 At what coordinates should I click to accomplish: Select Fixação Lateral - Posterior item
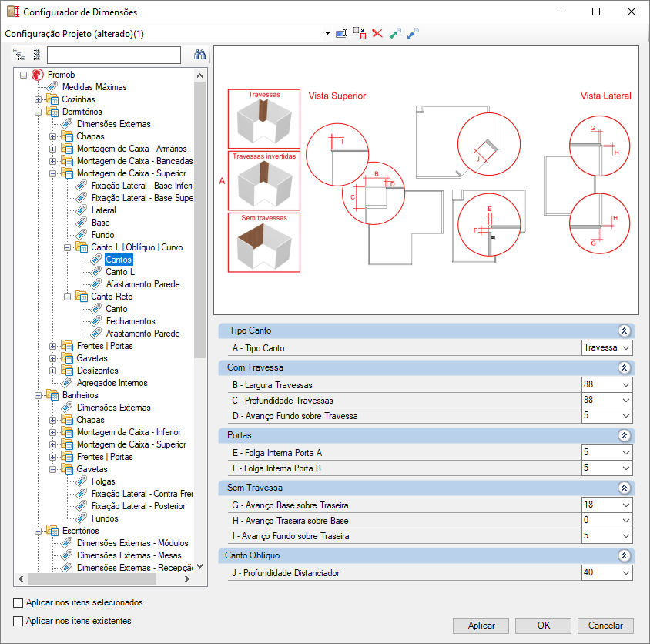[139, 506]
